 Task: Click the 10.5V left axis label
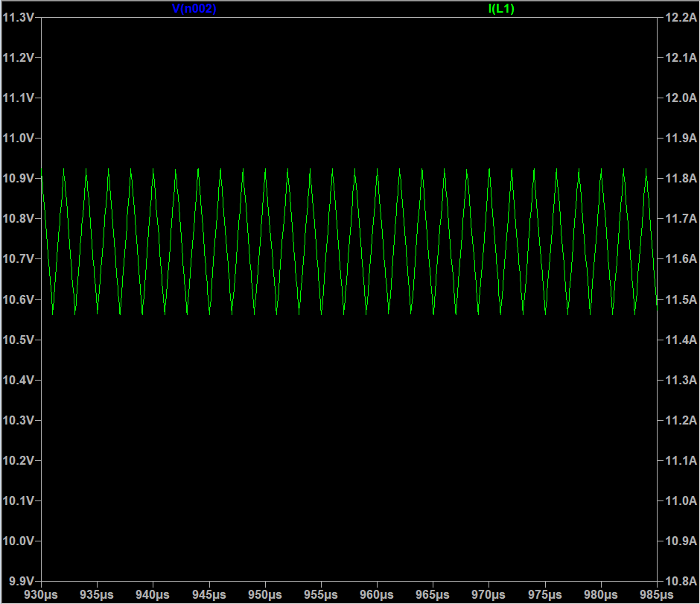pyautogui.click(x=19, y=340)
